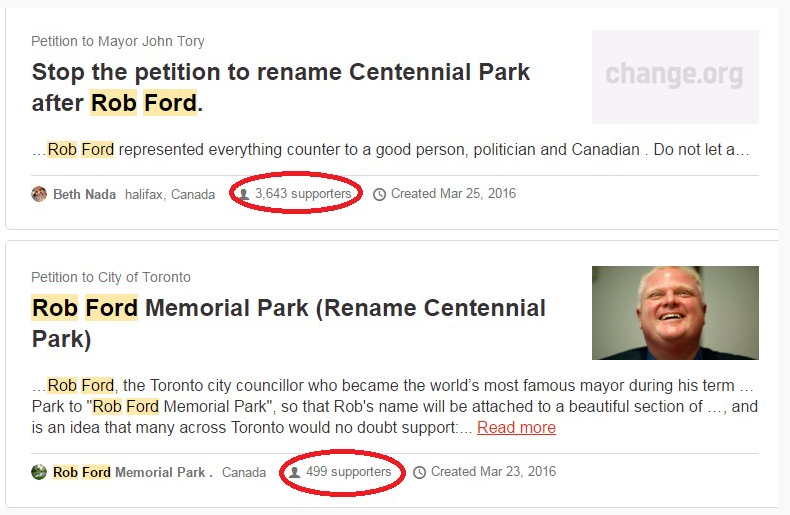Select the 'Rob Ford Memorial Park .' author name
Image resolution: width=790 pixels, height=515 pixels.
pos(132,472)
